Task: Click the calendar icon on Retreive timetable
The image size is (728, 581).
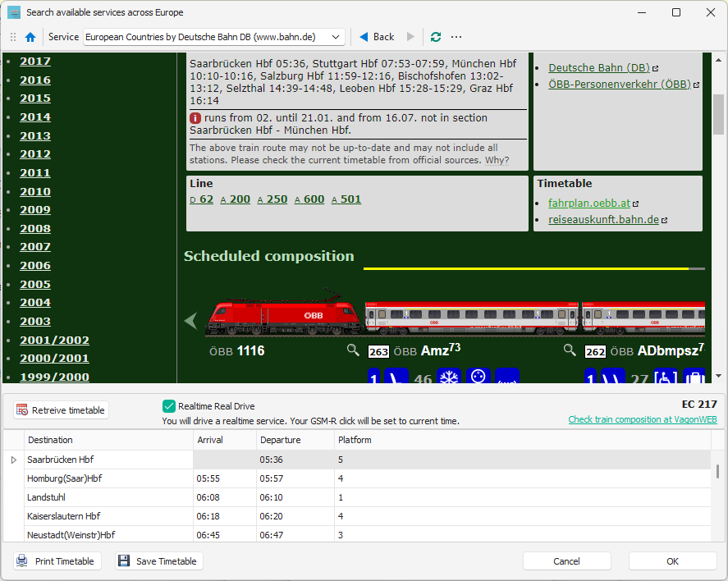Action: pos(22,410)
